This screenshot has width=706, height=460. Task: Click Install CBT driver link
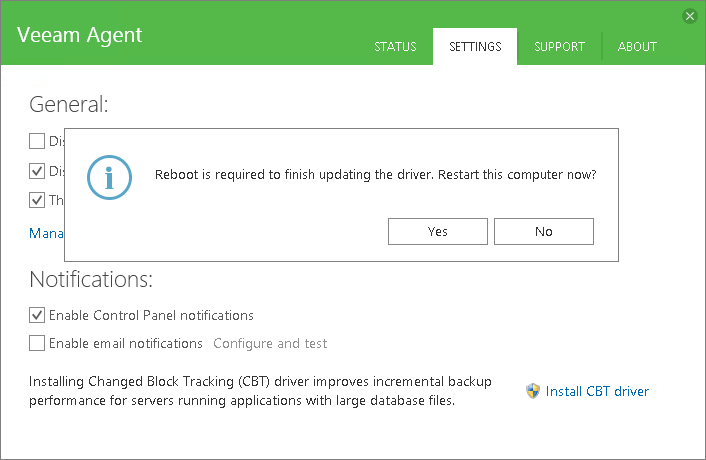pyautogui.click(x=597, y=391)
